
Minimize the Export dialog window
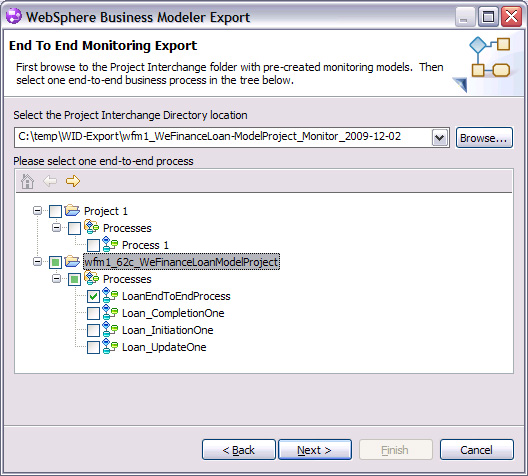[x=465, y=16]
